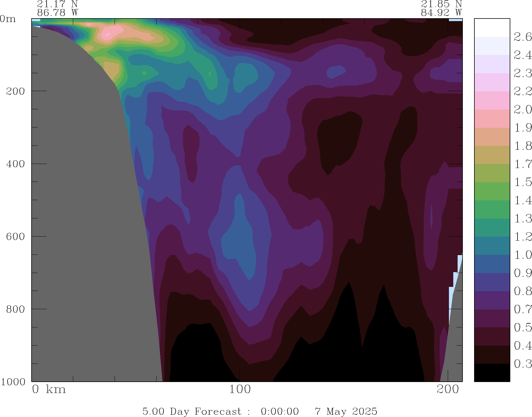532x417 pixels.
Task: Click the 1.0 colorbar label
Action: coord(522,255)
